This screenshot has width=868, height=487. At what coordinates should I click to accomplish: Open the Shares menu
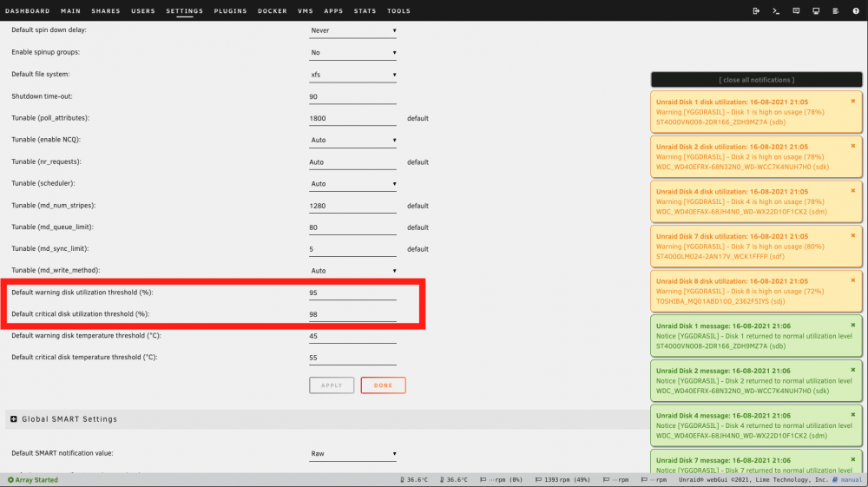[106, 11]
